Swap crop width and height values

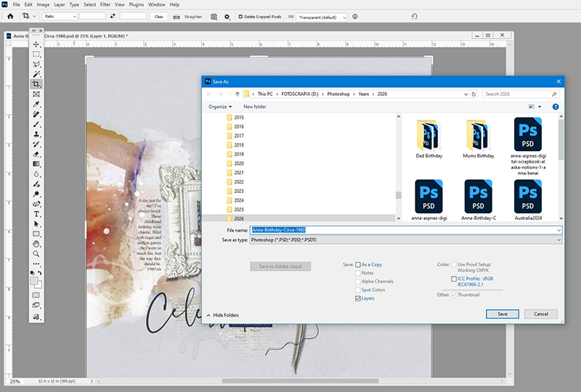click(113, 16)
